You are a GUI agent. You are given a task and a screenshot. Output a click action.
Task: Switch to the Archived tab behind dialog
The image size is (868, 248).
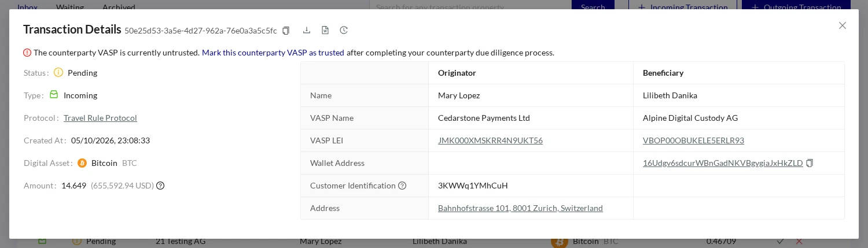pyautogui.click(x=119, y=7)
